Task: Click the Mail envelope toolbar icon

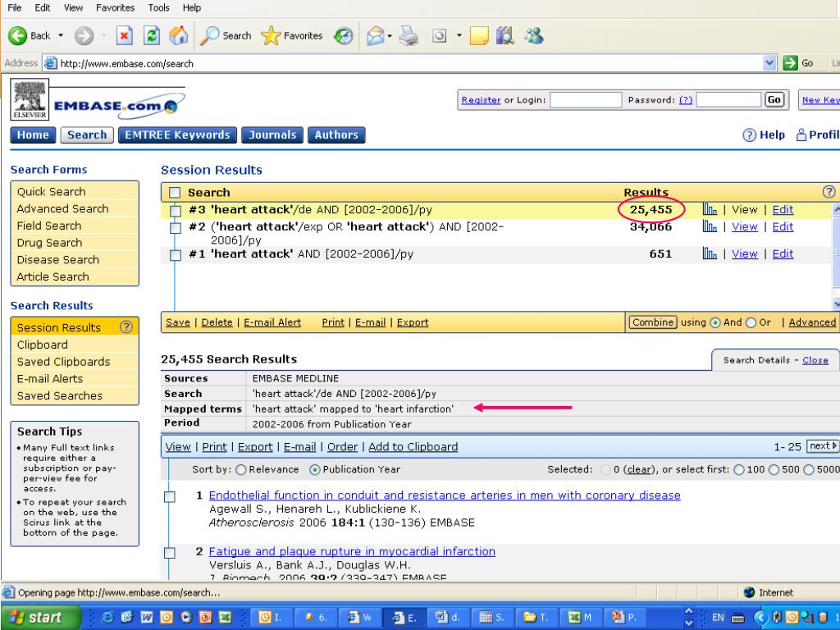Action: [x=376, y=36]
